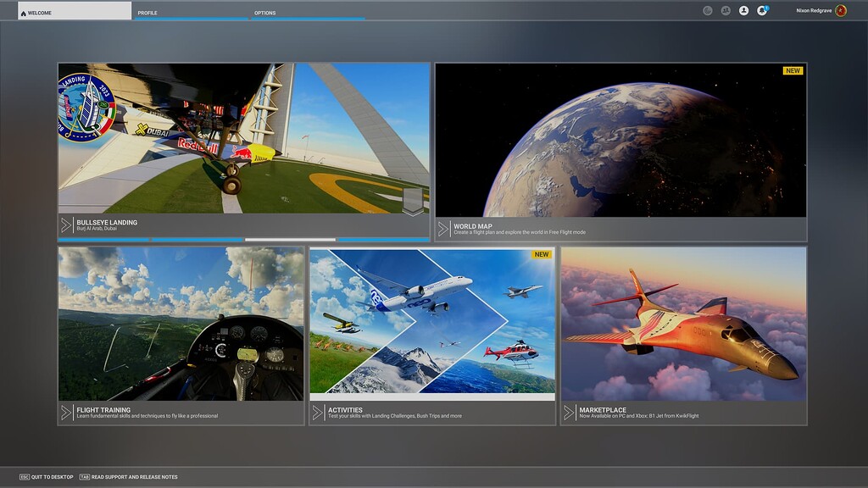
Task: Click the friends/group icon in the top bar
Action: [726, 10]
